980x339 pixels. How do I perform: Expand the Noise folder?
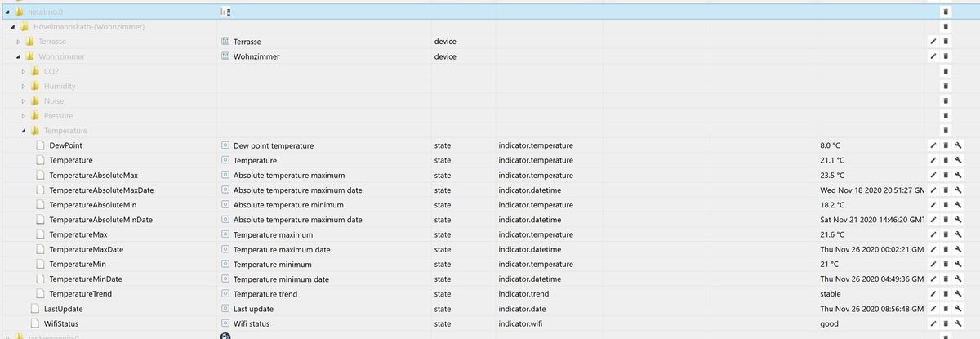(24, 100)
